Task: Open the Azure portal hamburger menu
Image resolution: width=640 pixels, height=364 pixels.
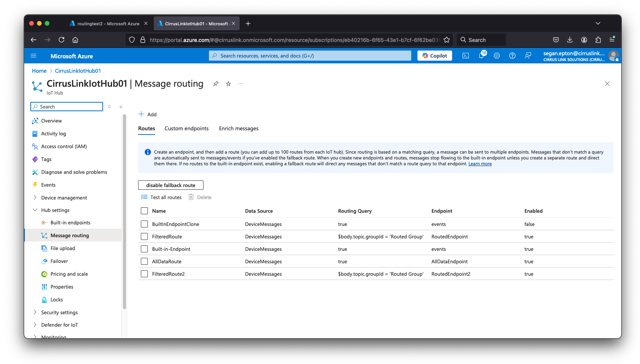Action: (x=33, y=56)
